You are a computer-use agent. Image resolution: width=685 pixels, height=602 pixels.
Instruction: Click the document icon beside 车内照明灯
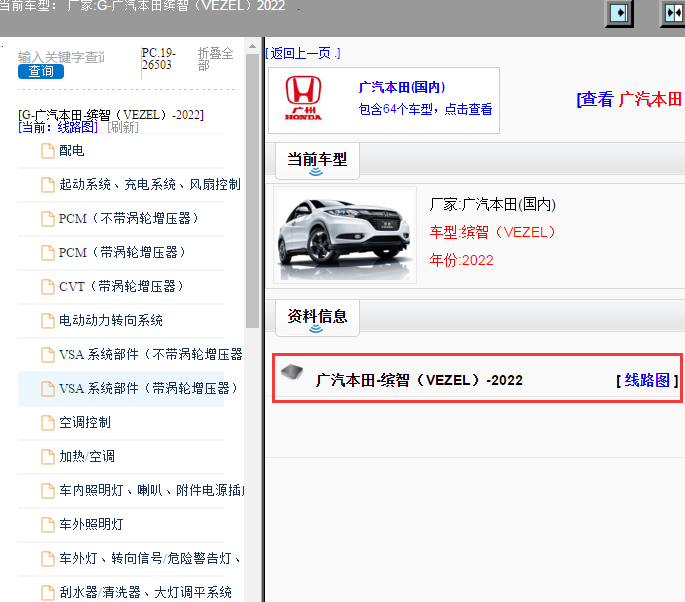48,491
